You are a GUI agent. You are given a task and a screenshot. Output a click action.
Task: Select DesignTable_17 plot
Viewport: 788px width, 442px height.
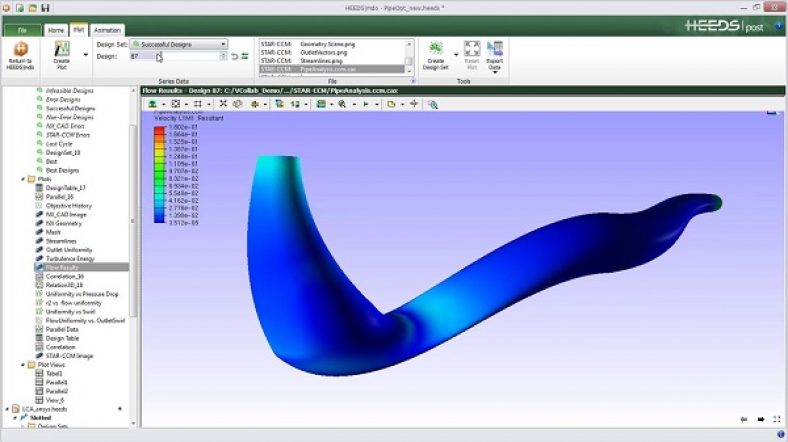[66, 188]
